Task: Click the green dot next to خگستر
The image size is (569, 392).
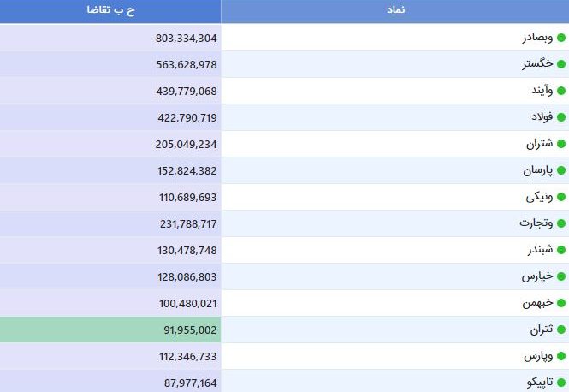Action: pyautogui.click(x=561, y=64)
